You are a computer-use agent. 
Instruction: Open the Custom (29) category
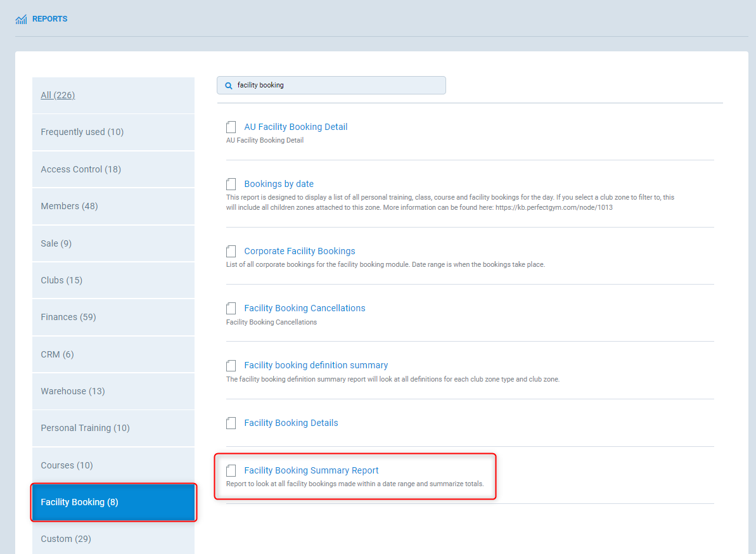(66, 539)
